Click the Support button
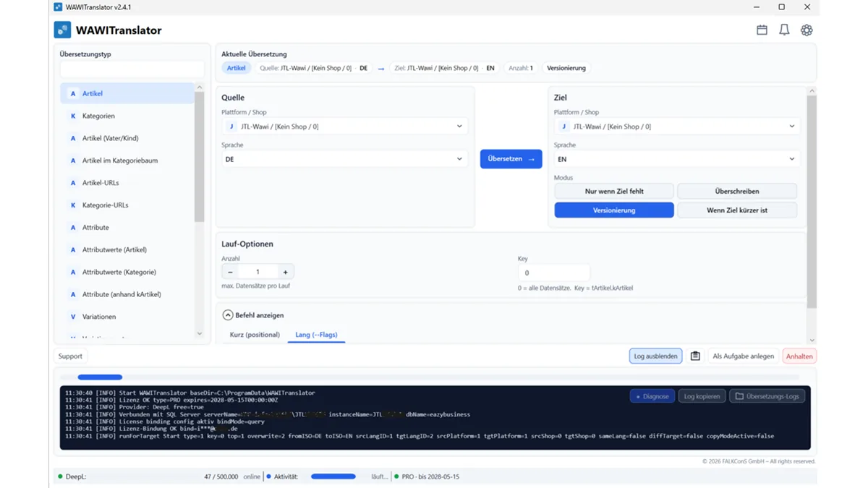868x488 pixels. pyautogui.click(x=70, y=356)
